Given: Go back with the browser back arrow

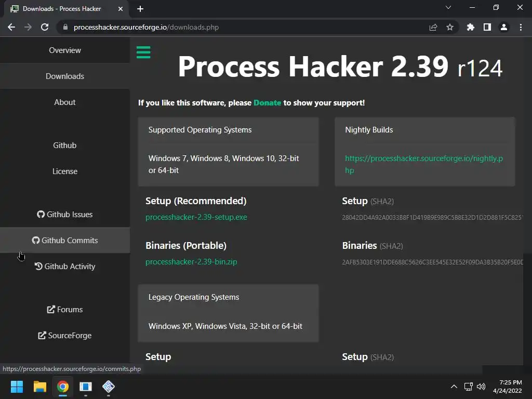Looking at the screenshot, I should click(x=11, y=27).
